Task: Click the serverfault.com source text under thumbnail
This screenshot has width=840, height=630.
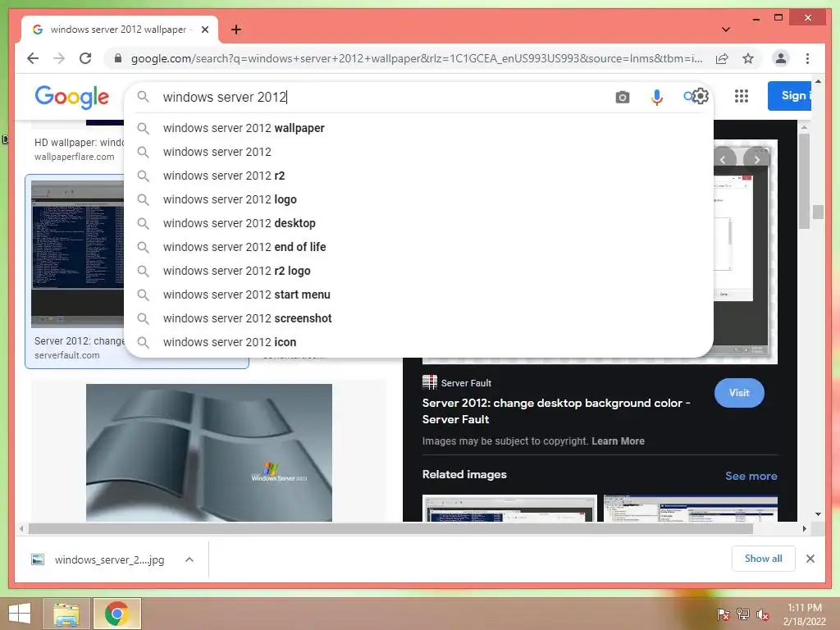Action: pyautogui.click(x=67, y=355)
